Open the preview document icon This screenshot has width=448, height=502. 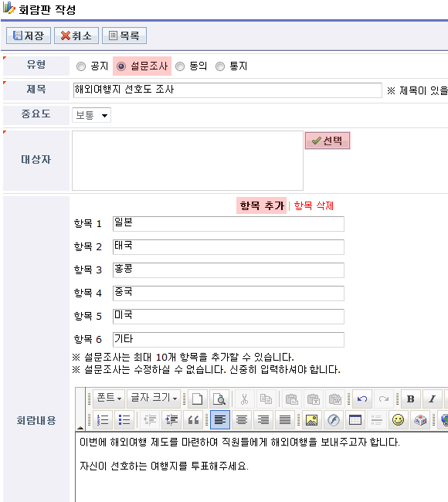pyautogui.click(x=219, y=399)
